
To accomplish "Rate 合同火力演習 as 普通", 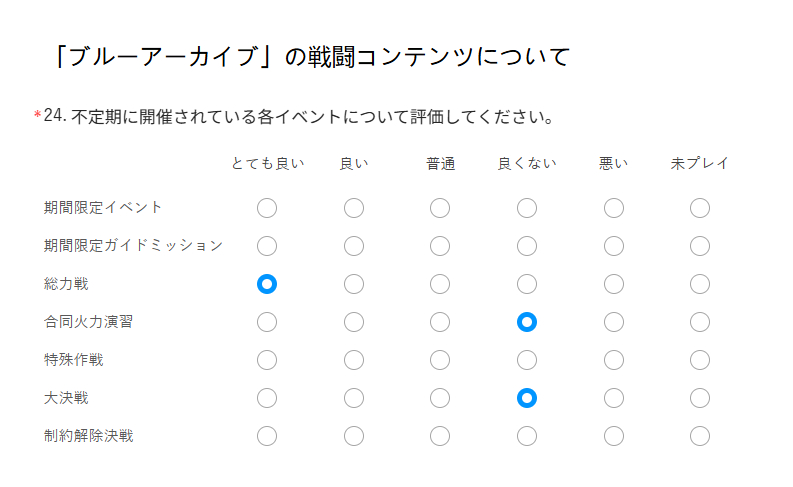I will [440, 322].
